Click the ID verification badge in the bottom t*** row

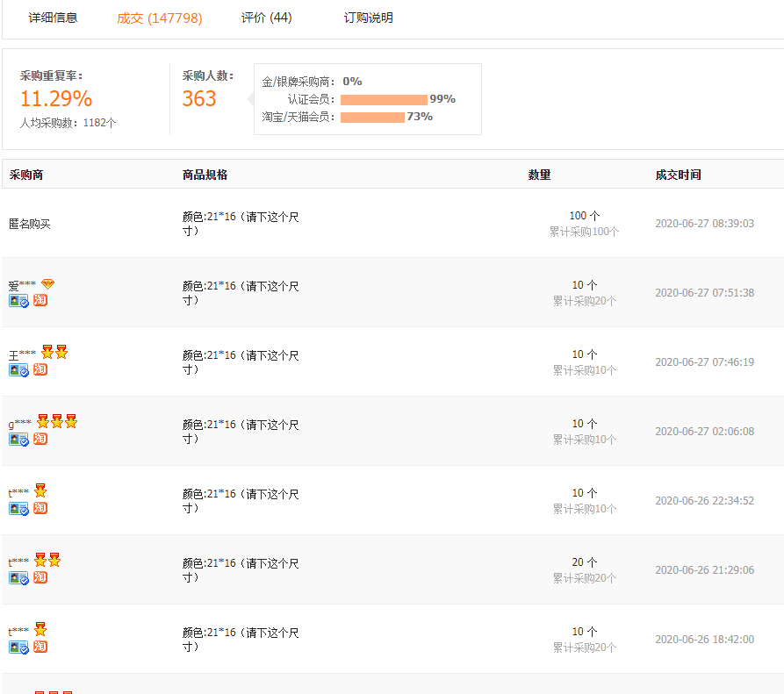[x=19, y=647]
